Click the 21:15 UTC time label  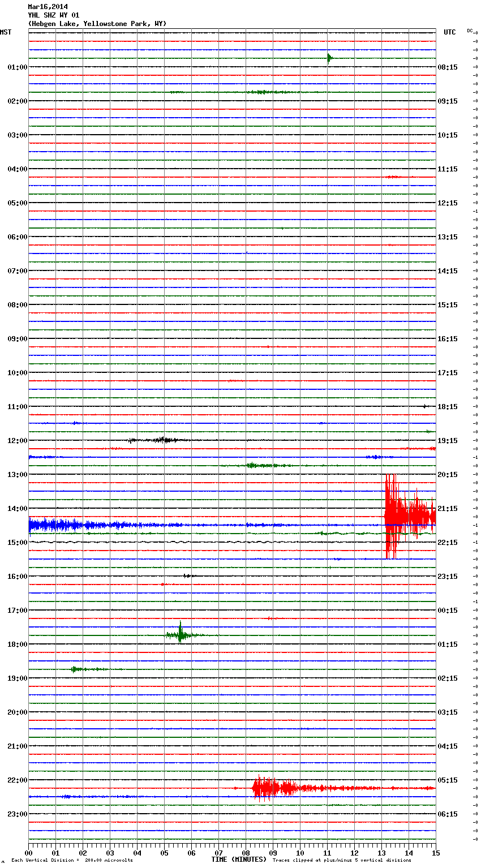pyautogui.click(x=448, y=509)
